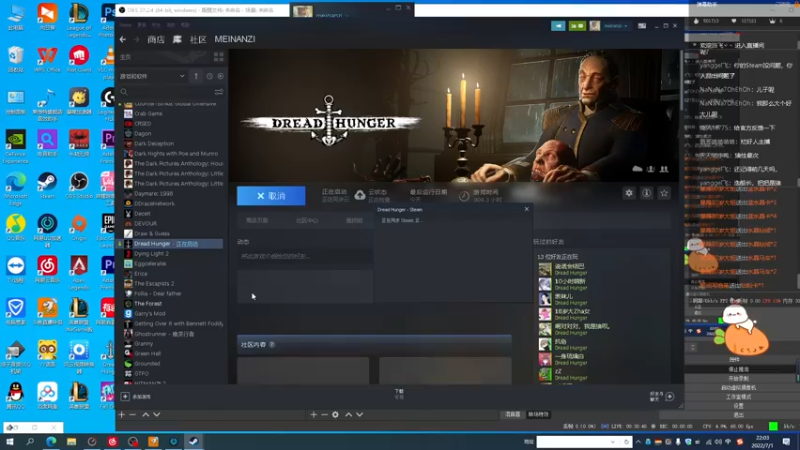The image size is (800, 450).
Task: Click Windows Start button on taskbar
Action: pos(10,442)
